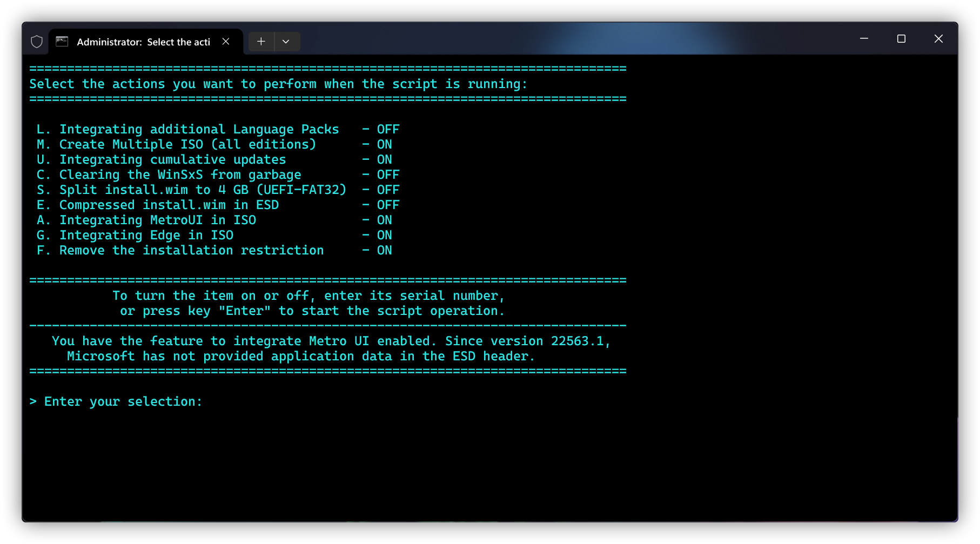Select the Administrator: Select the acti tab
The image size is (980, 544).
click(143, 42)
